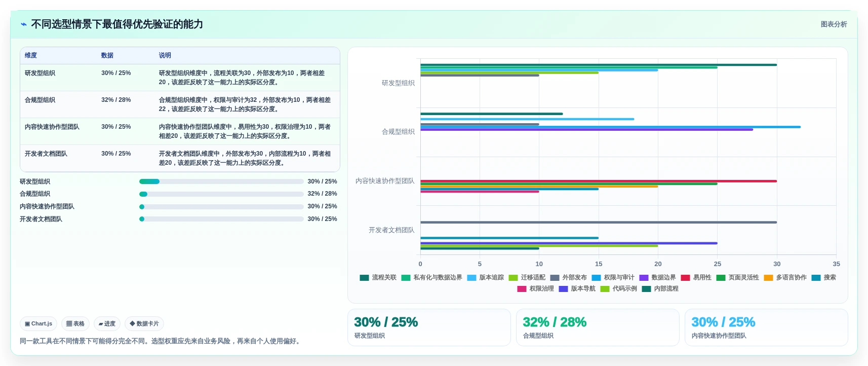The width and height of the screenshot is (868, 366).
Task: Click the 32% / 28% value beside the progress bar
Action: coord(322,194)
